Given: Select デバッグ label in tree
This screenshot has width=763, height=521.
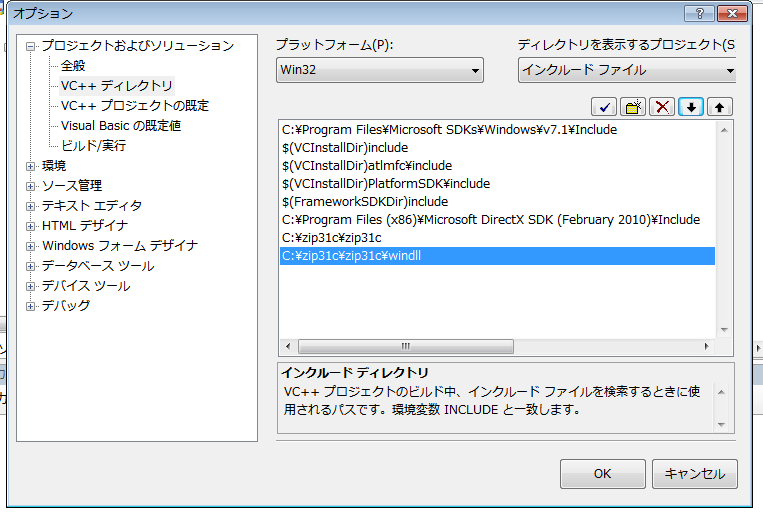Looking at the screenshot, I should click(x=66, y=306).
